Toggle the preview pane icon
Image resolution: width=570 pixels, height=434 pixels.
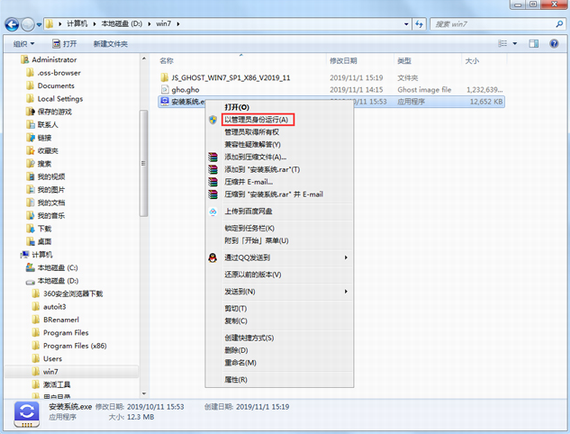point(534,44)
